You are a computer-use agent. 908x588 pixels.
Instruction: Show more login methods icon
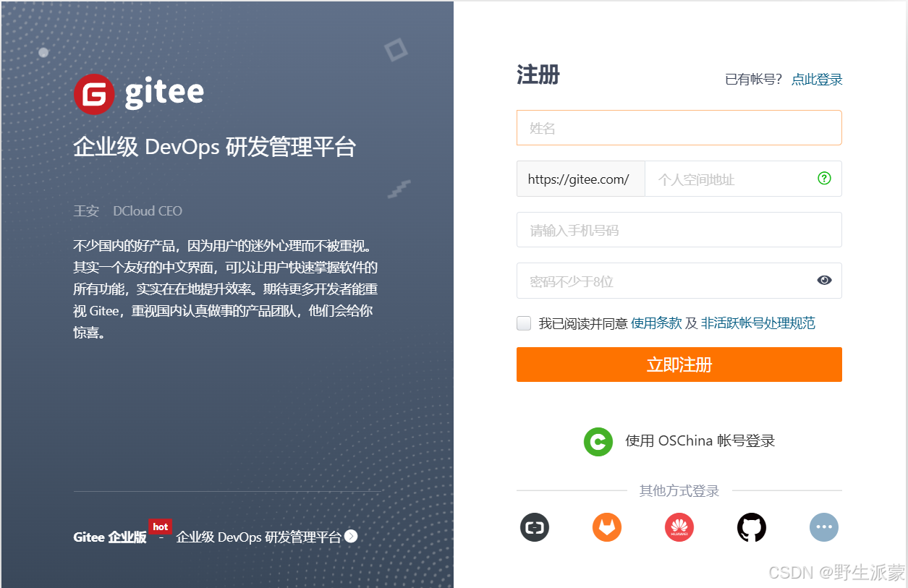coord(824,527)
